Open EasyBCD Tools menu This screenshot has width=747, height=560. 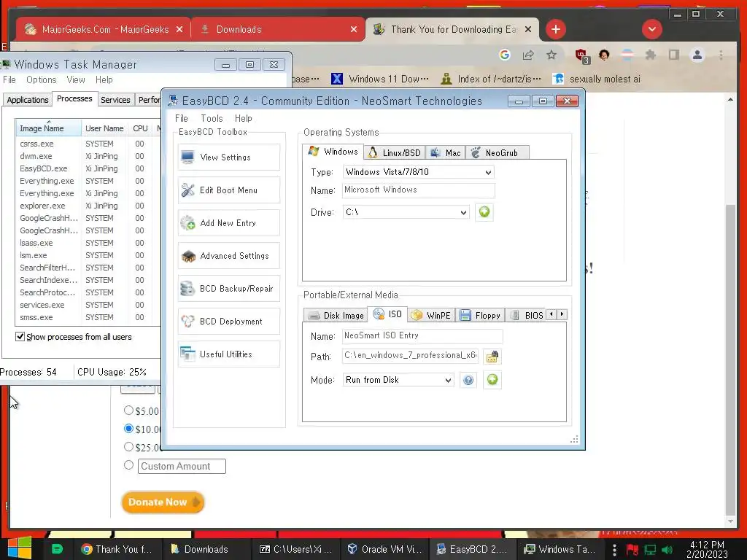click(212, 118)
